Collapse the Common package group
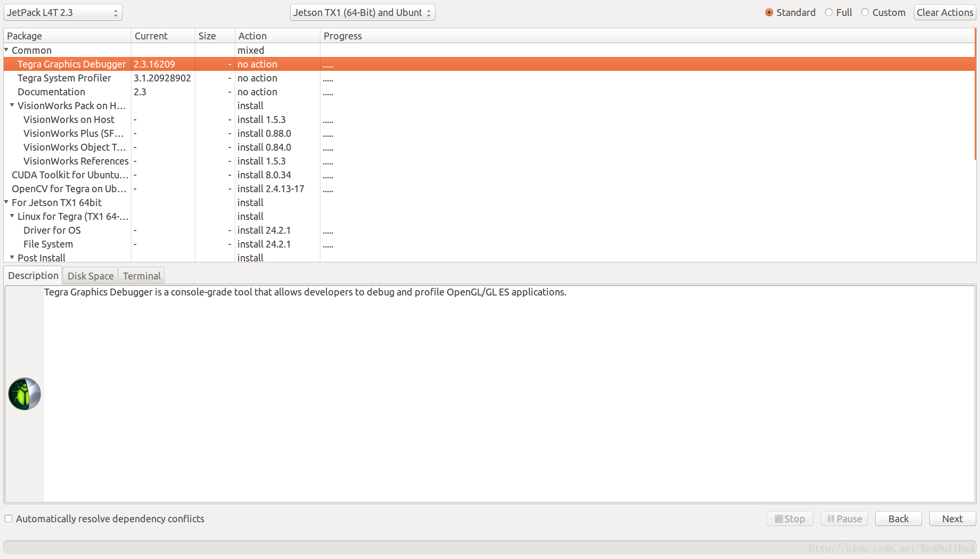 [x=6, y=50]
